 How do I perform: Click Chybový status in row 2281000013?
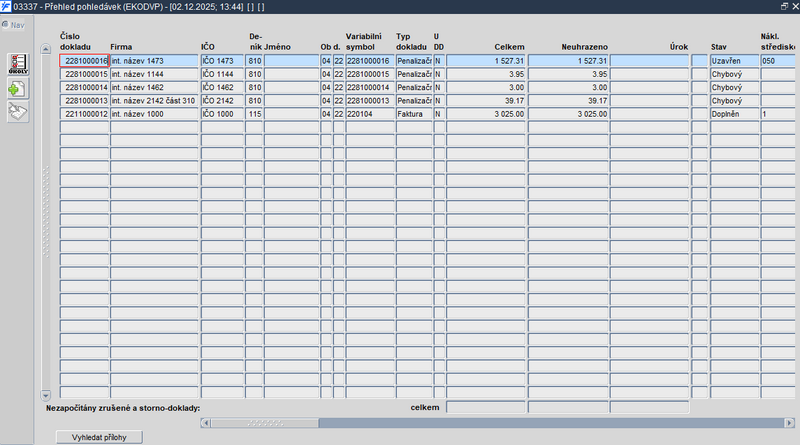pyautogui.click(x=734, y=101)
